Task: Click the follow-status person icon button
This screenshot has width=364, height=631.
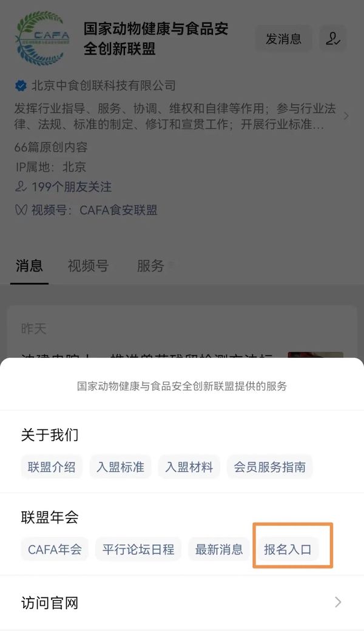Action: click(333, 39)
